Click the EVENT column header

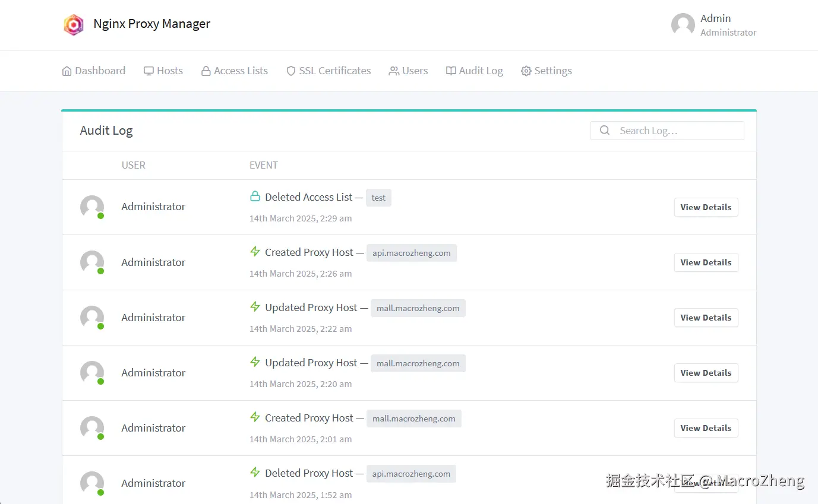tap(264, 165)
